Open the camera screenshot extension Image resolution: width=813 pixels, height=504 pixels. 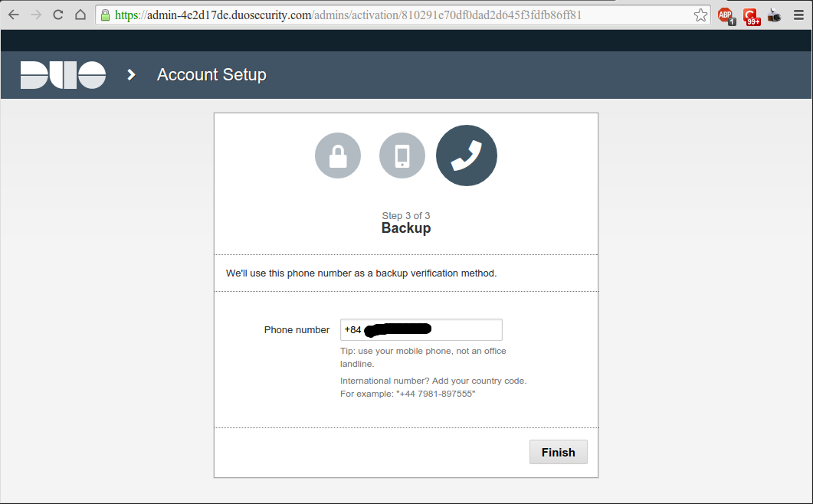coord(775,15)
